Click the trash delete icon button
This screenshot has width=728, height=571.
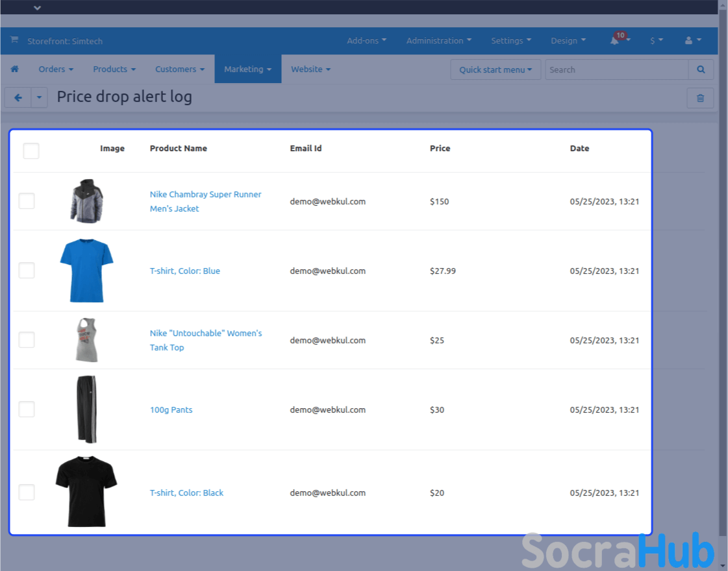coord(700,98)
